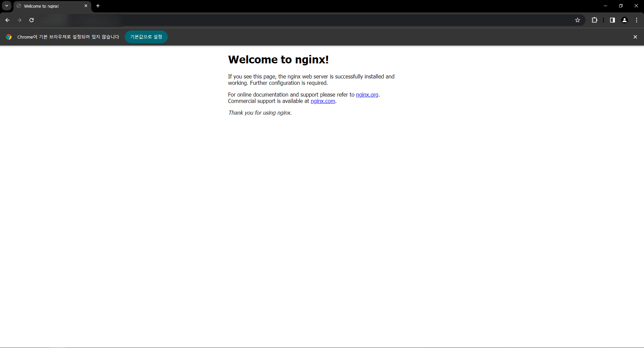644x348 pixels.
Task: Dismiss the default browser infobar
Action: [x=635, y=37]
